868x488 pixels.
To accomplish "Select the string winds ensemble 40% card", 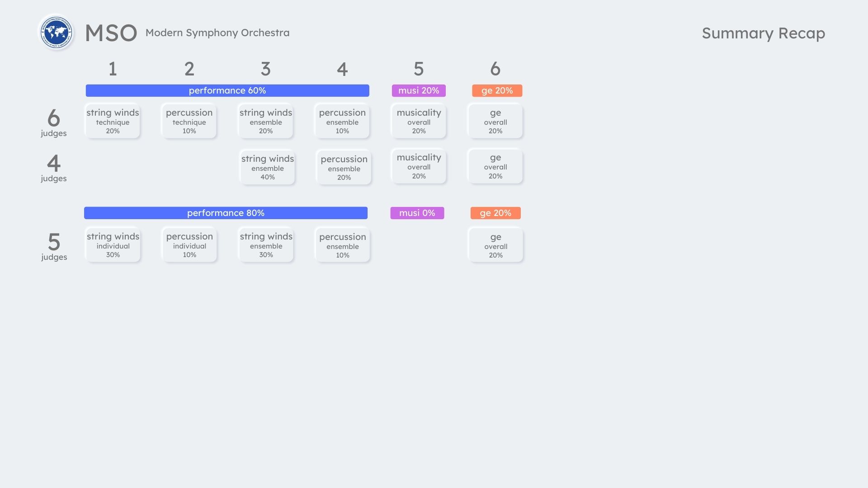I will 267,167.
